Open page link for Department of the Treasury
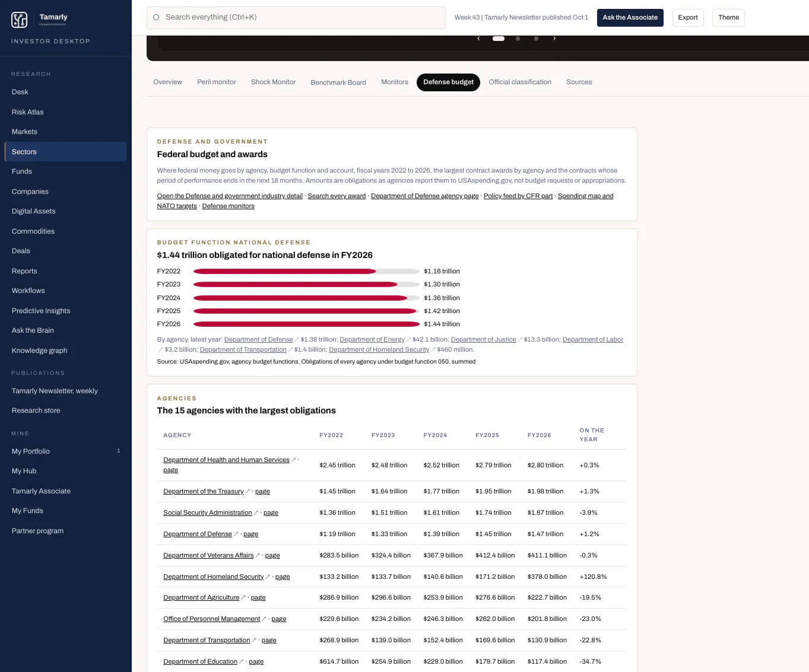The width and height of the screenshot is (809, 672). tap(262, 491)
